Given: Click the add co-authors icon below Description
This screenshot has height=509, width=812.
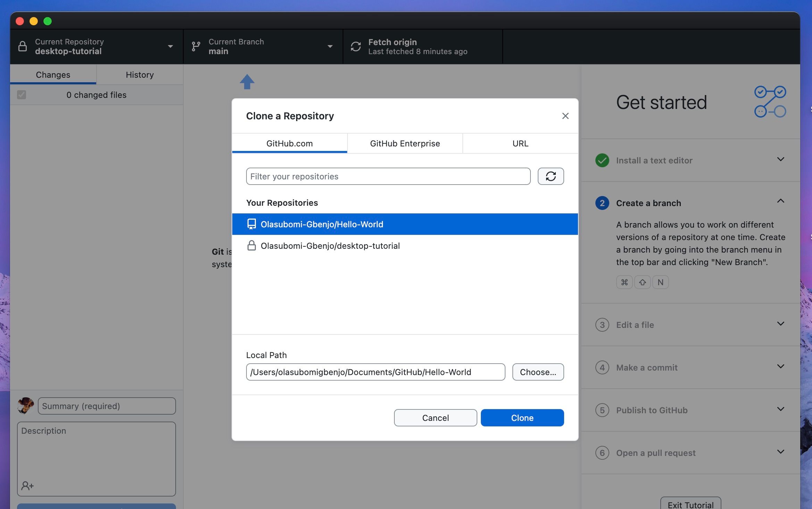Looking at the screenshot, I should [27, 485].
